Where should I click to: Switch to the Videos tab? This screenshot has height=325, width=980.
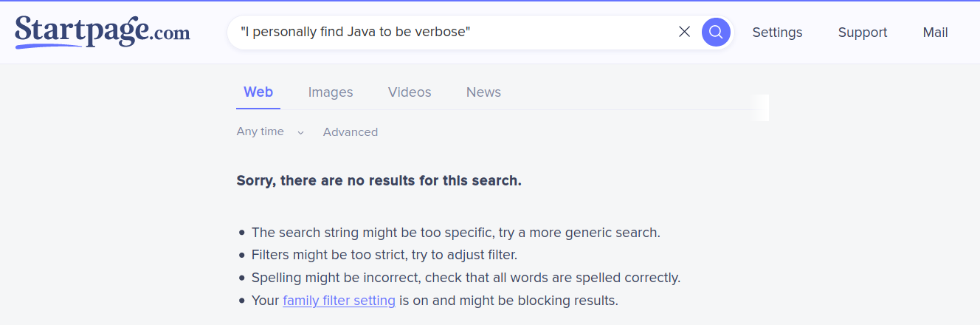coord(410,92)
